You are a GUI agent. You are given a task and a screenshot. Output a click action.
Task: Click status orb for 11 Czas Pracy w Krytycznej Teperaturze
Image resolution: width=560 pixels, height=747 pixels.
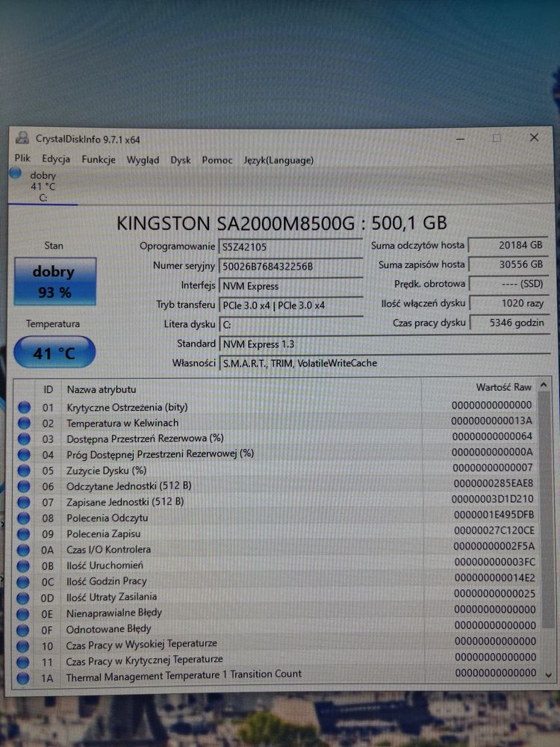coord(23,662)
